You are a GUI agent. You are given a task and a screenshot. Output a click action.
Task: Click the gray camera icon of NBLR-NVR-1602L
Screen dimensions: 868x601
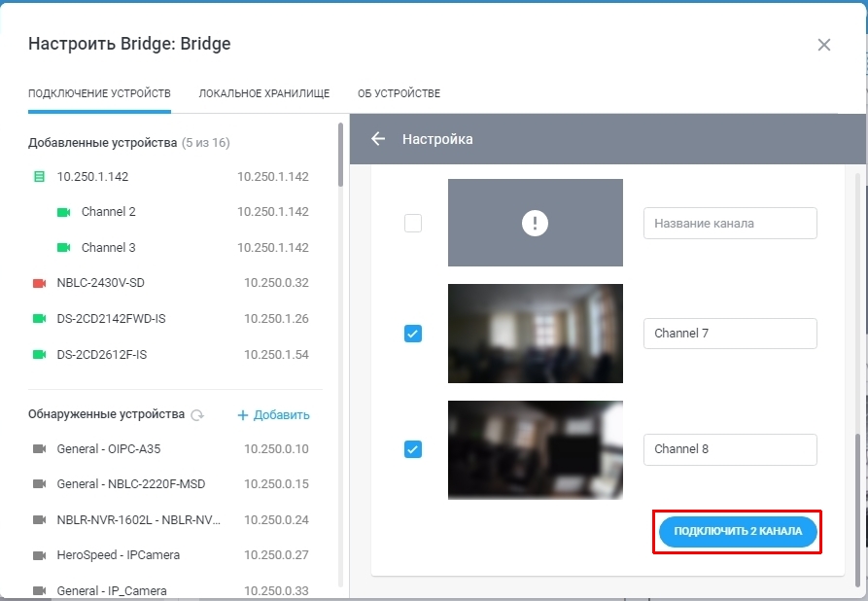point(39,519)
